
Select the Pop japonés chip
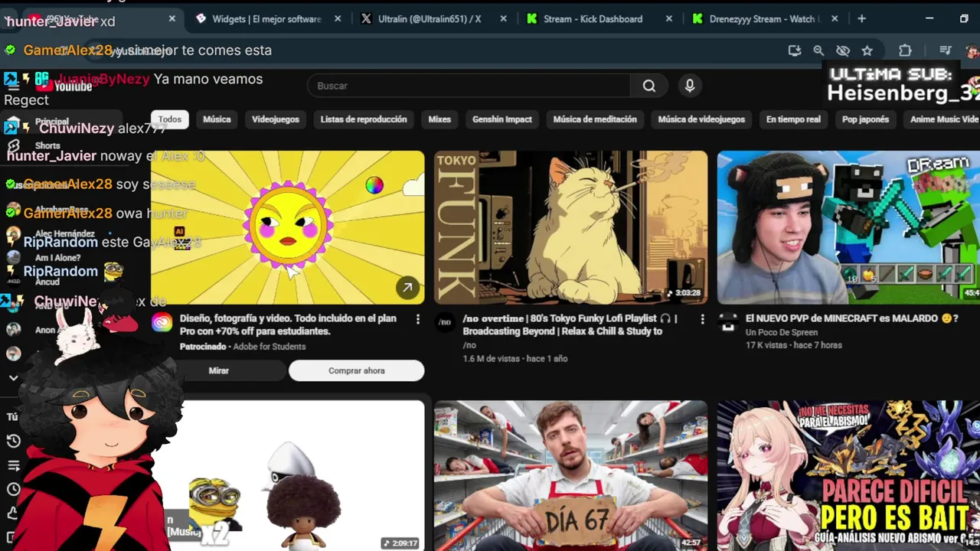click(x=865, y=119)
